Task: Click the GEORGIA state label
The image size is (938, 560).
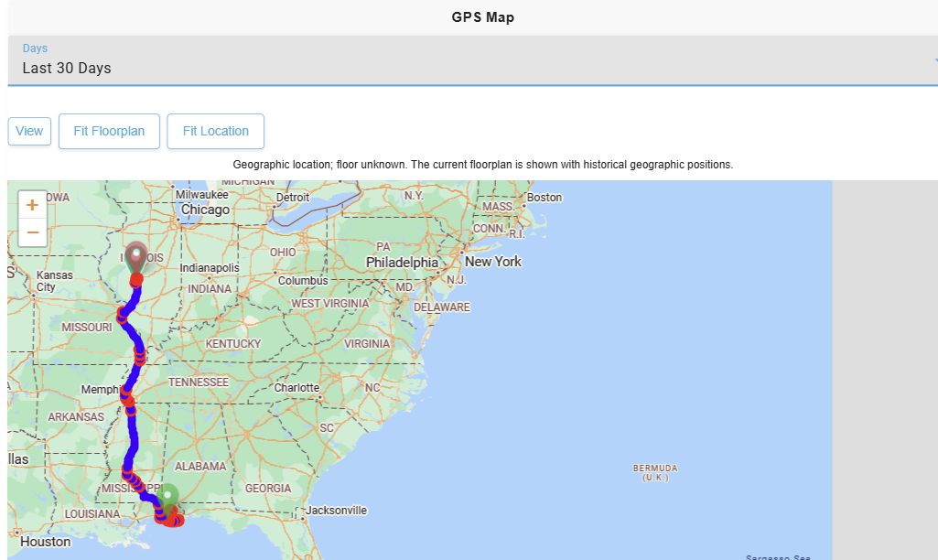Action: pos(268,489)
